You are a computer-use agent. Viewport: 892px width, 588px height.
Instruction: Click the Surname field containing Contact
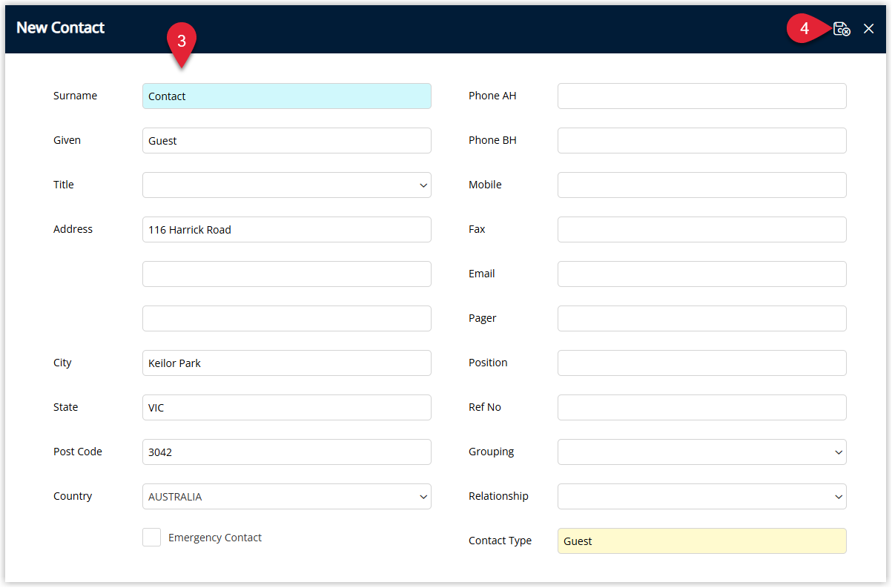[x=287, y=96]
